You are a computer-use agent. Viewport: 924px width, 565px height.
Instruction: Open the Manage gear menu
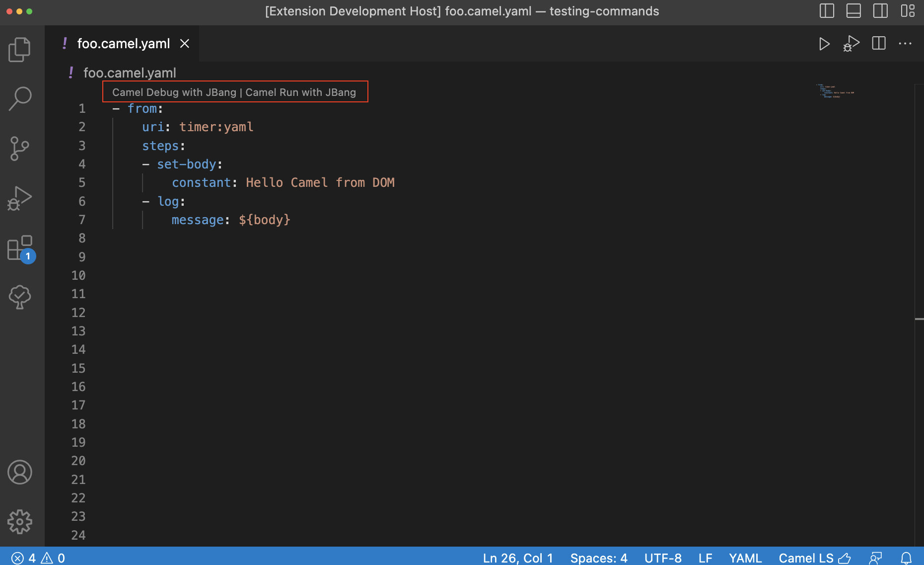pos(20,522)
